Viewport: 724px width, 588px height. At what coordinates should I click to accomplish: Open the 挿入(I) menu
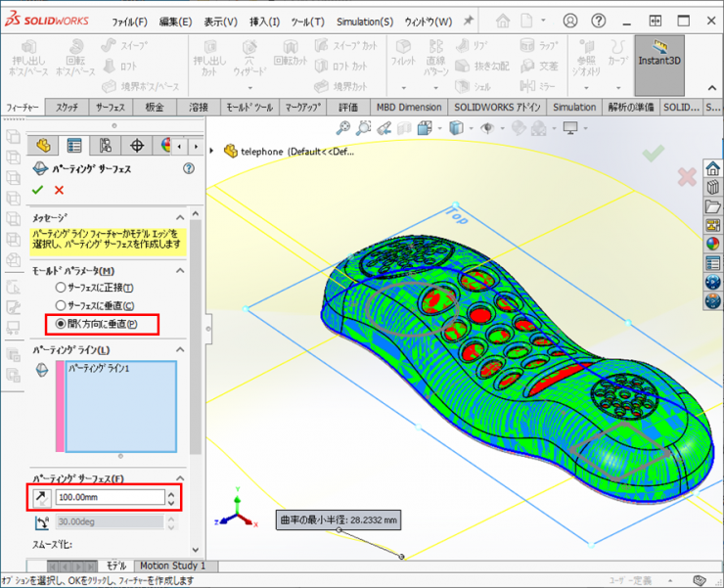click(x=264, y=22)
